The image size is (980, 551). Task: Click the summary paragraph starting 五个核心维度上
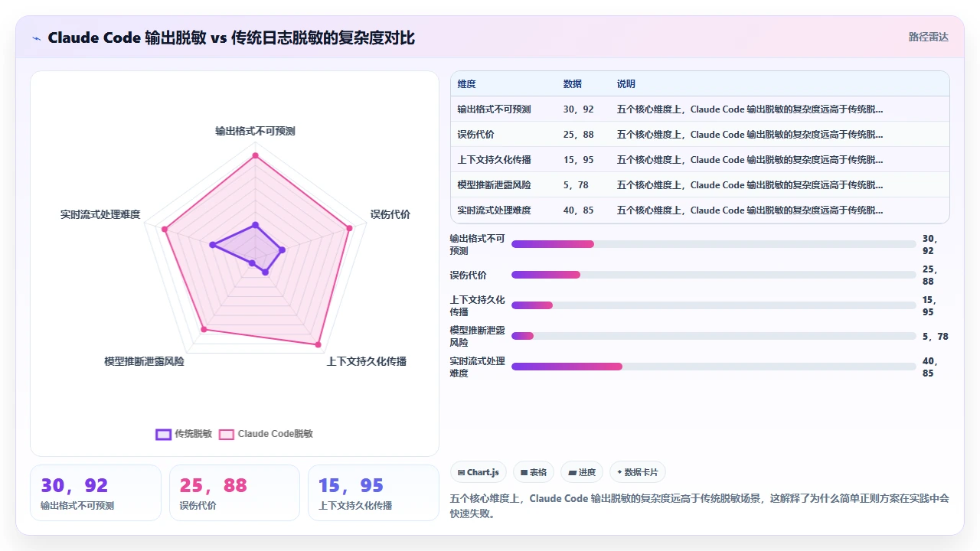pyautogui.click(x=700, y=506)
